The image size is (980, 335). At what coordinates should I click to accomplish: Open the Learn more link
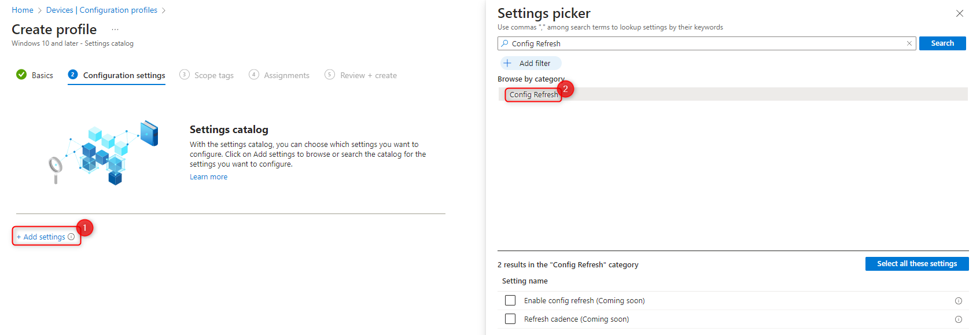point(208,176)
